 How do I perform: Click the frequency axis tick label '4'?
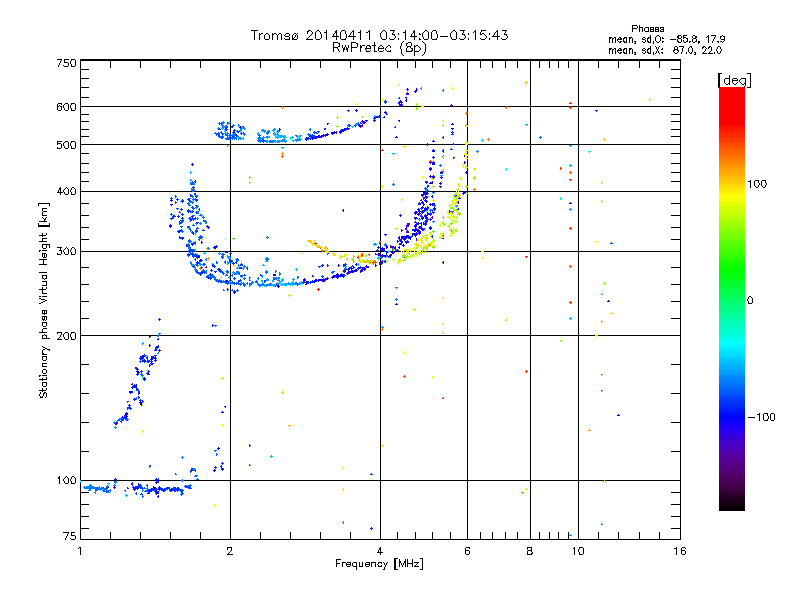[380, 551]
